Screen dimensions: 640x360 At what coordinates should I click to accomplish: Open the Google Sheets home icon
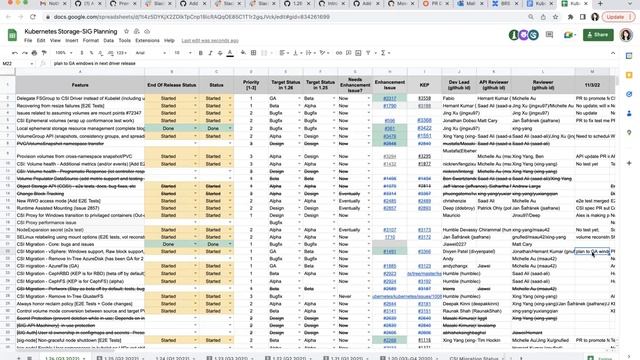click(12, 35)
